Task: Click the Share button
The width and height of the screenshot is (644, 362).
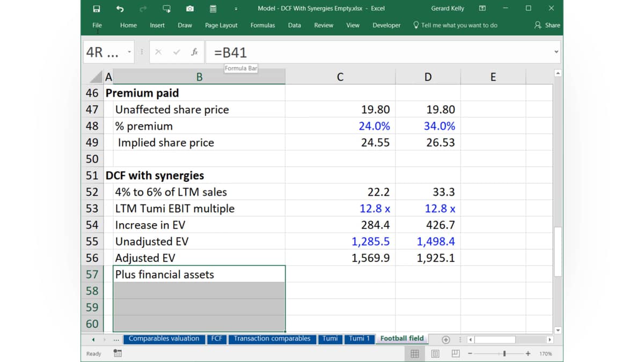Action: click(547, 25)
